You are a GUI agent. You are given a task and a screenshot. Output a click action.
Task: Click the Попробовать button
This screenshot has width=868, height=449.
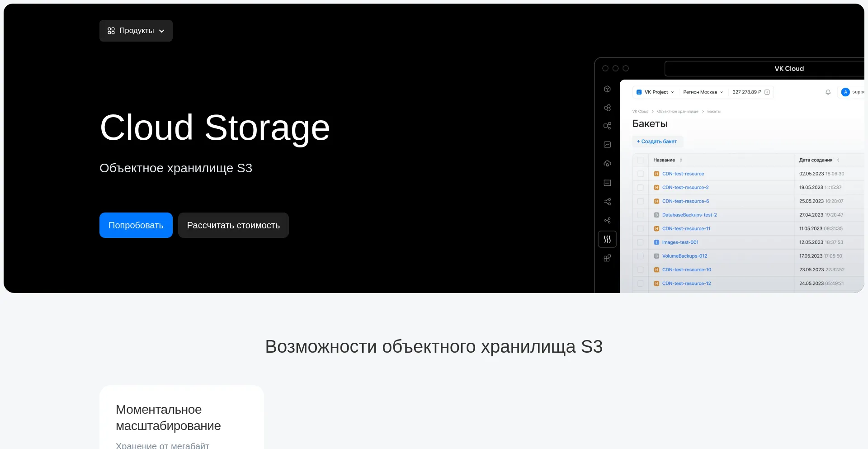point(136,225)
